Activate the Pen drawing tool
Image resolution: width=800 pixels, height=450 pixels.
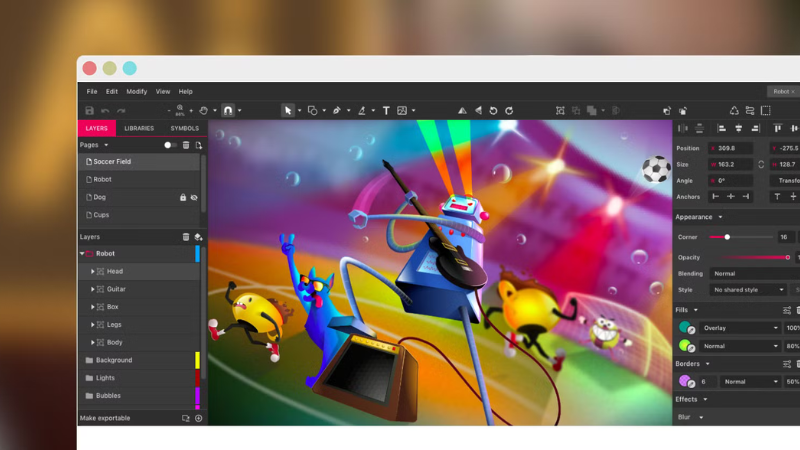[x=337, y=111]
